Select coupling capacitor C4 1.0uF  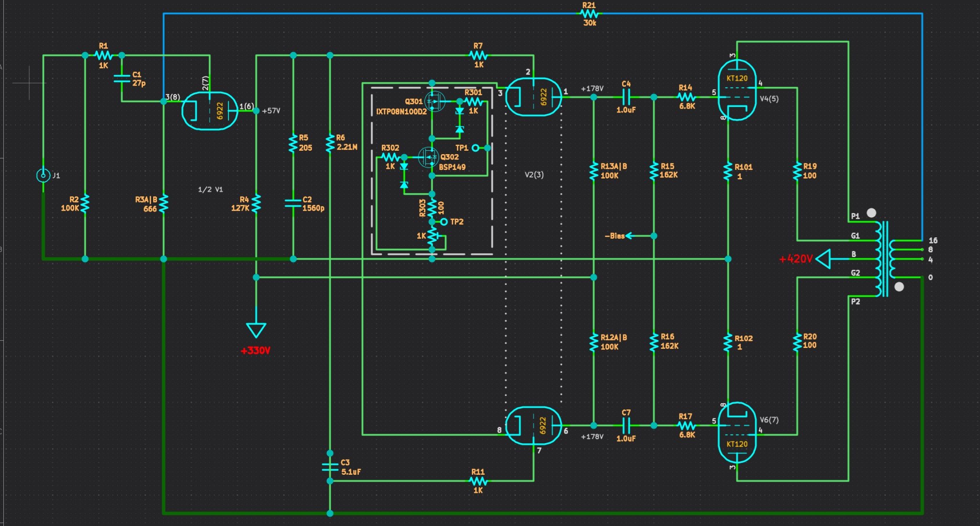(626, 97)
